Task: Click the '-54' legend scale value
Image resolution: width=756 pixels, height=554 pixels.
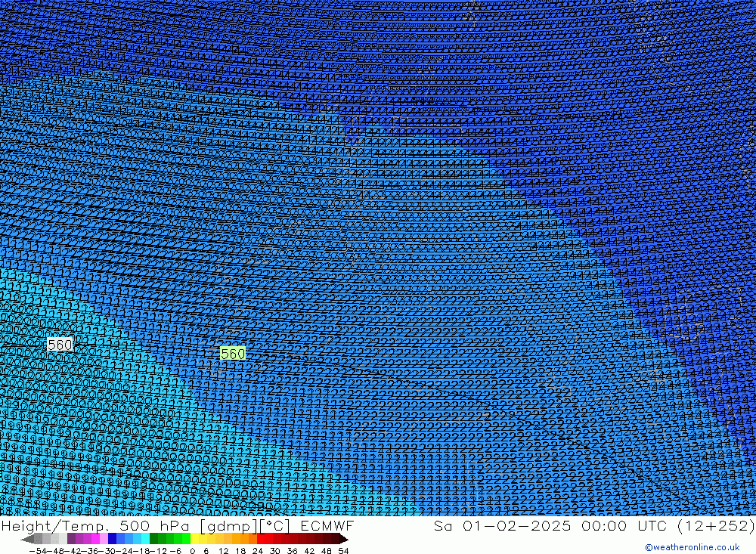Action: pos(38,551)
